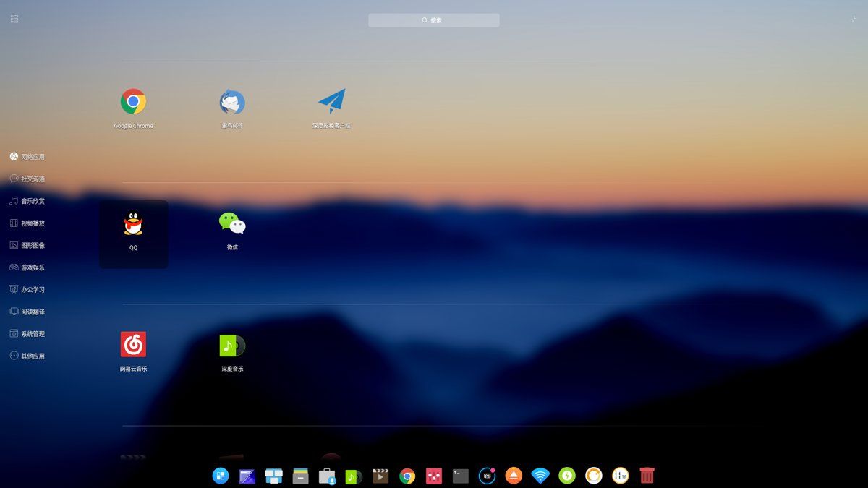Select 网络应用 category in sidebar
Viewport: 868px width, 488px height.
coord(27,157)
